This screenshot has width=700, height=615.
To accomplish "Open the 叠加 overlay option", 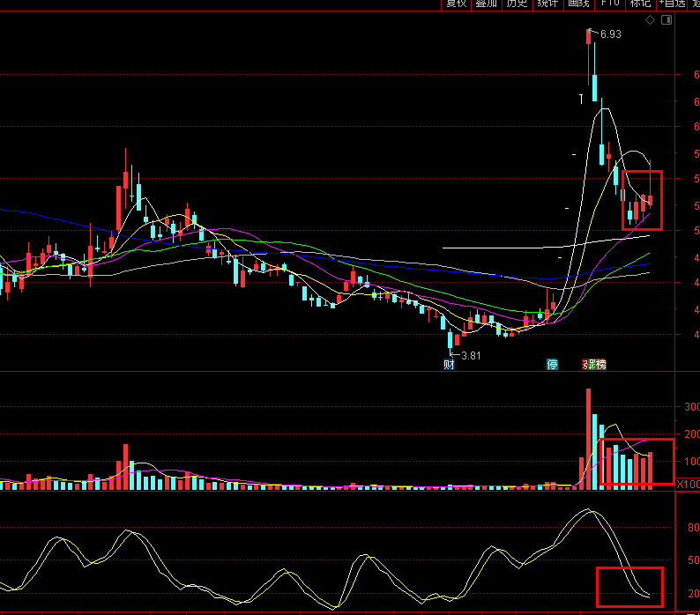I will coord(486,4).
